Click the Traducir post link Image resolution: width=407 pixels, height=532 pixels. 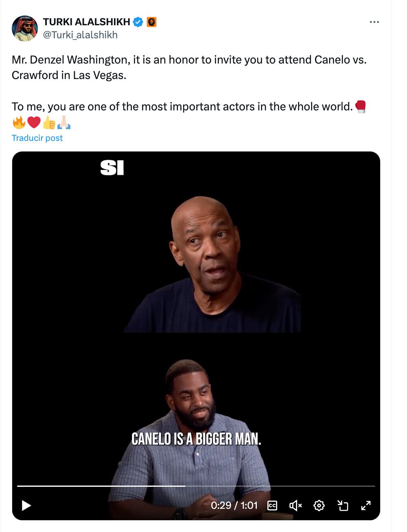(37, 138)
